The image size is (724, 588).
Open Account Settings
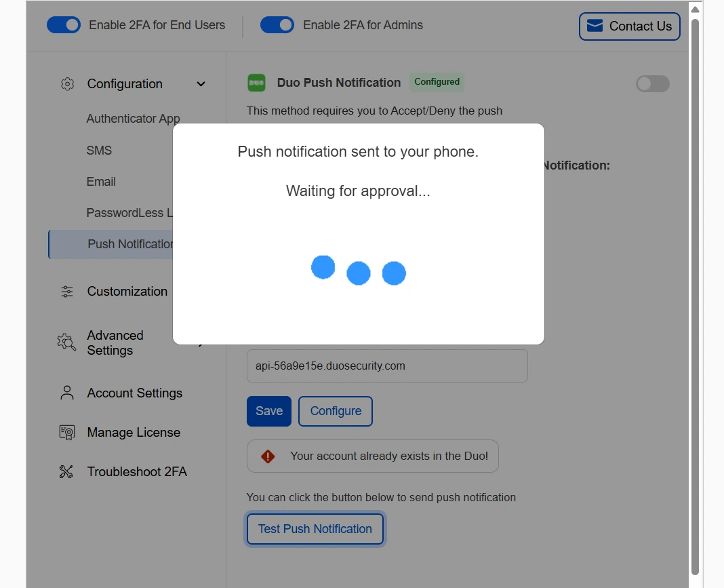[x=134, y=393]
